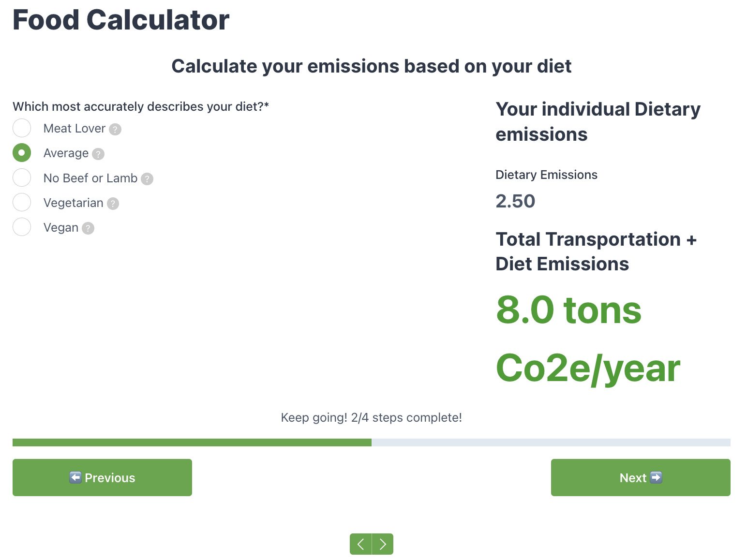Click the help icon beside Vegetarian

tap(113, 204)
